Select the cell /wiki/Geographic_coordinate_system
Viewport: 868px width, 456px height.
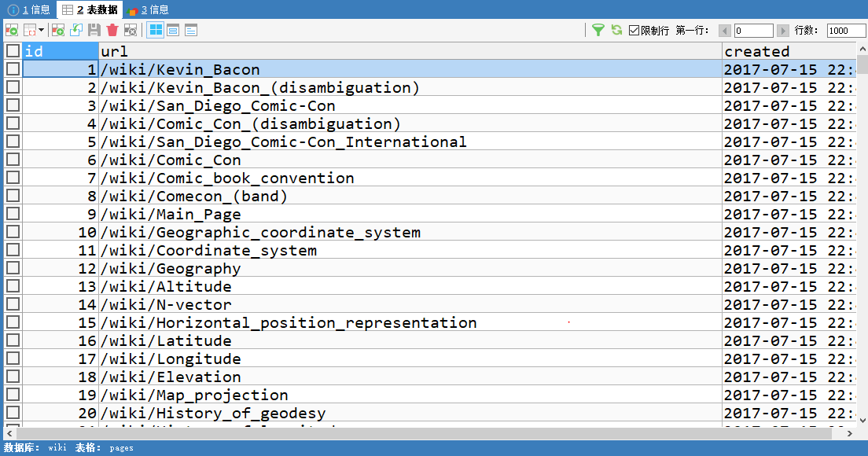pos(410,232)
